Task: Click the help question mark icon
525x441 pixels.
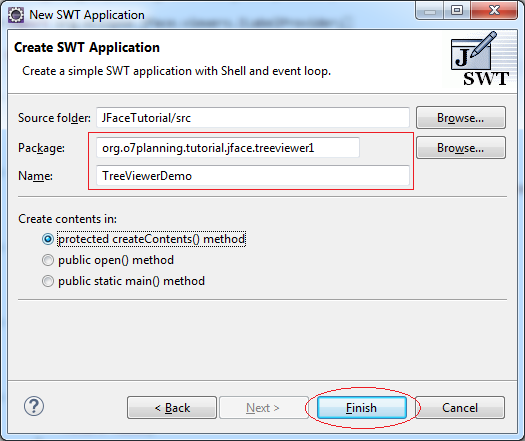Action: click(x=34, y=406)
